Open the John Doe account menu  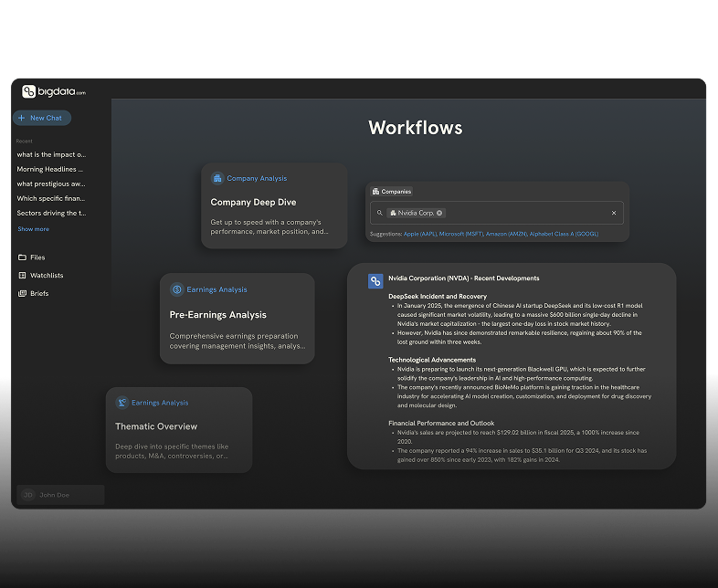(x=60, y=495)
